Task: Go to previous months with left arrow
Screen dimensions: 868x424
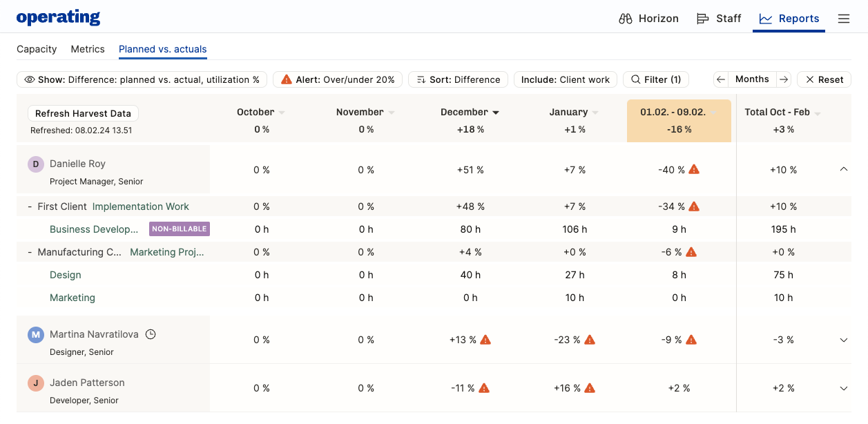Action: pos(721,79)
